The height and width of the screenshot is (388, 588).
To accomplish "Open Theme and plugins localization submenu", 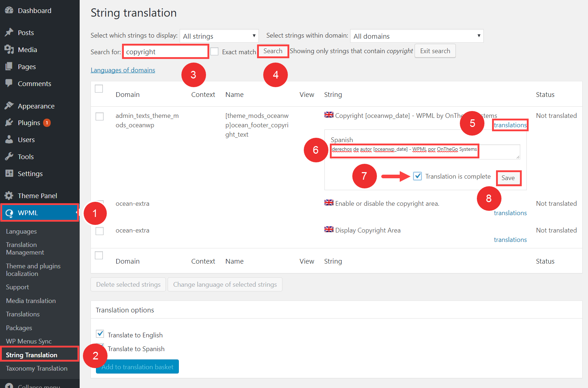I will 33,270.
